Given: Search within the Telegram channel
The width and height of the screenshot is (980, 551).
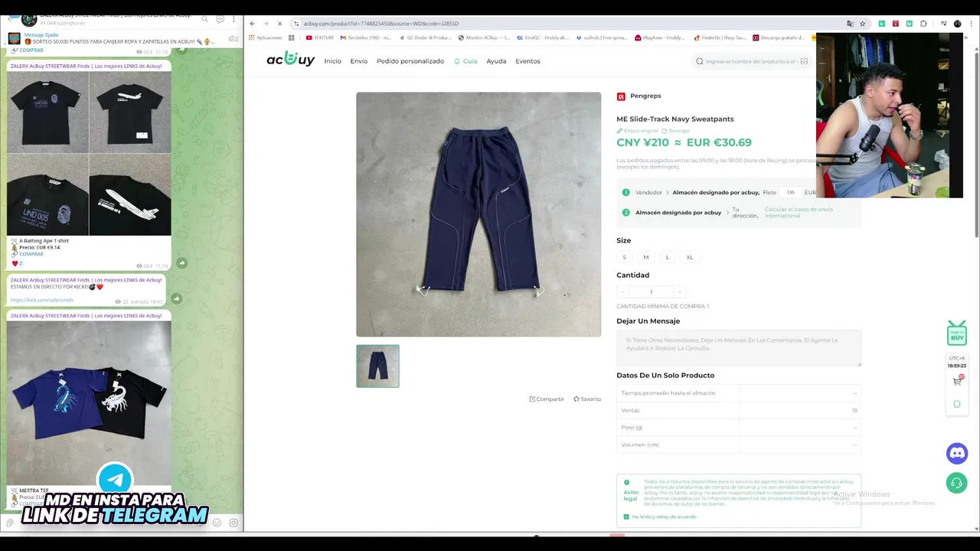Looking at the screenshot, I should tap(204, 19).
